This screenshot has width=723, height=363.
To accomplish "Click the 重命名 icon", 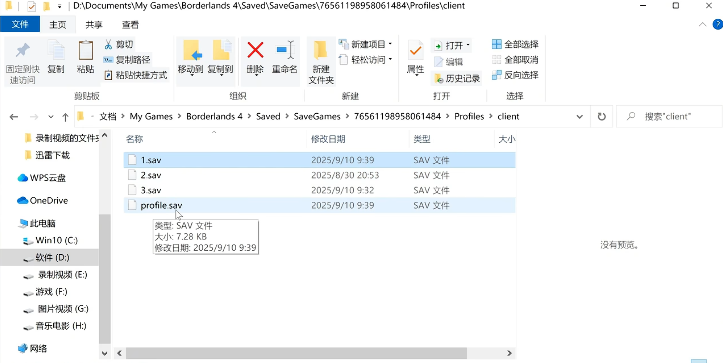I will pos(284,50).
